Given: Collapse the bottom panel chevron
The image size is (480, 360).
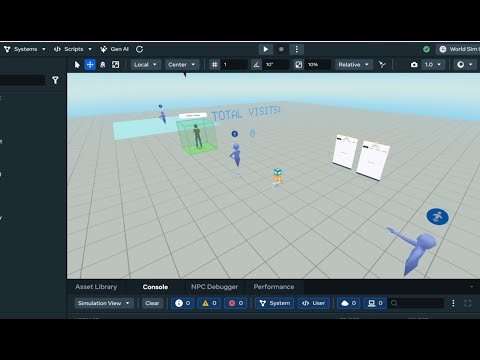Looking at the screenshot, I should pos(472,287).
